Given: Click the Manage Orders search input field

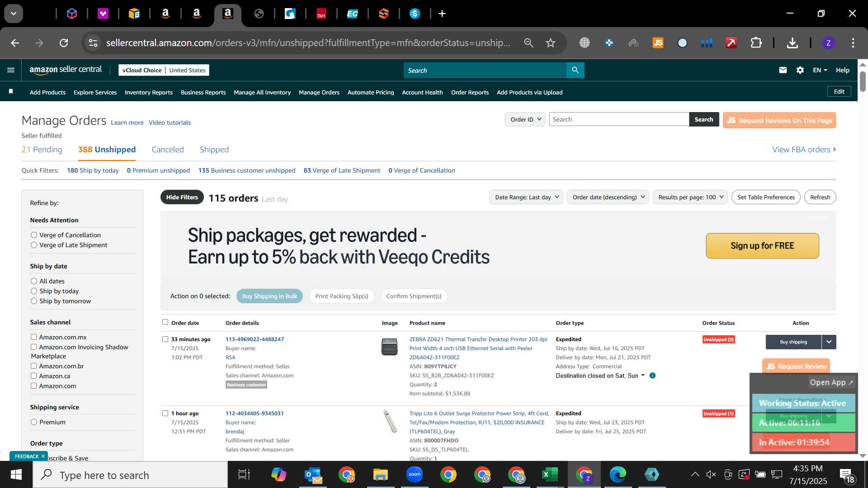Looking at the screenshot, I should [x=619, y=119].
